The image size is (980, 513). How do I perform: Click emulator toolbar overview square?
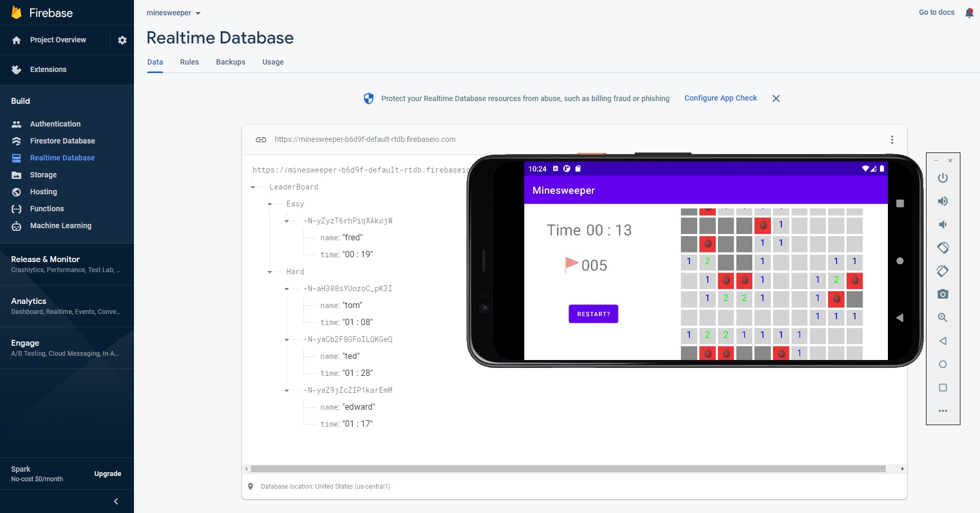(x=943, y=388)
